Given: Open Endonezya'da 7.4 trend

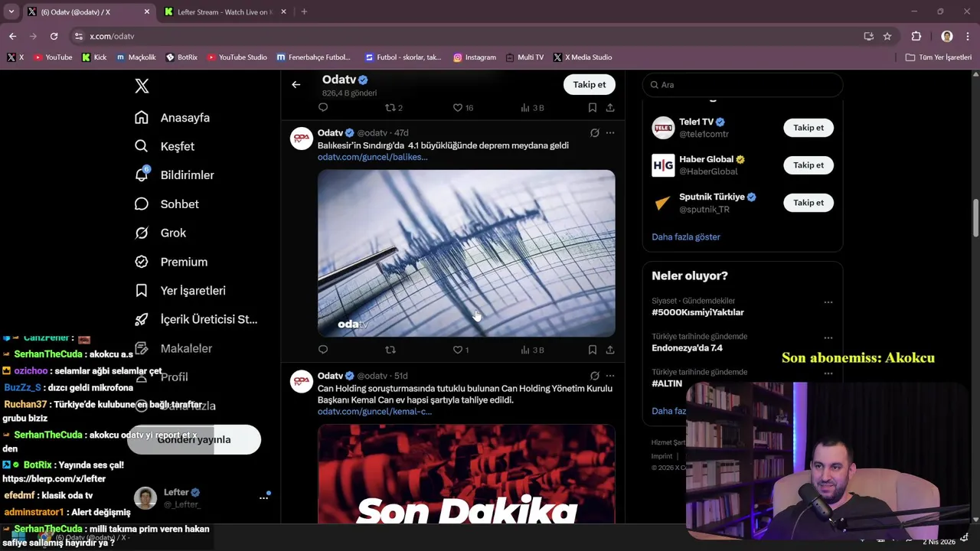Looking at the screenshot, I should click(x=687, y=348).
